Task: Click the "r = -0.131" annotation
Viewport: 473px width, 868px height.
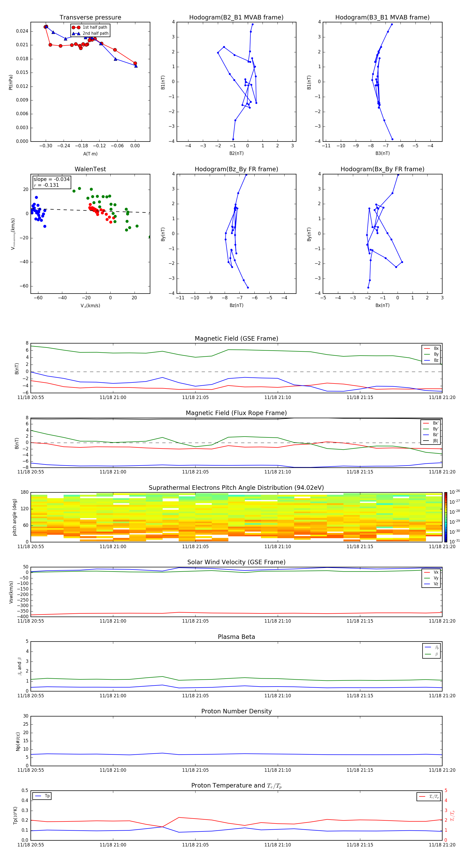Action: pos(47,185)
